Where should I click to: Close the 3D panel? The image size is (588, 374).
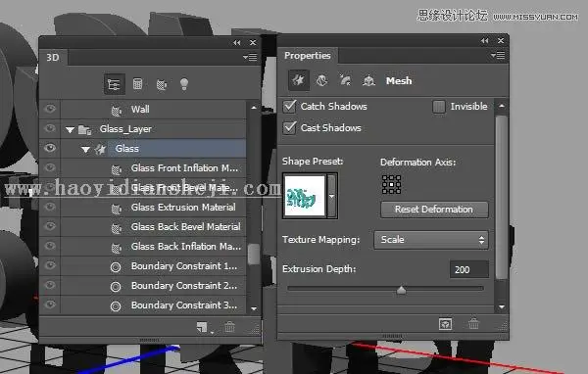tap(253, 43)
